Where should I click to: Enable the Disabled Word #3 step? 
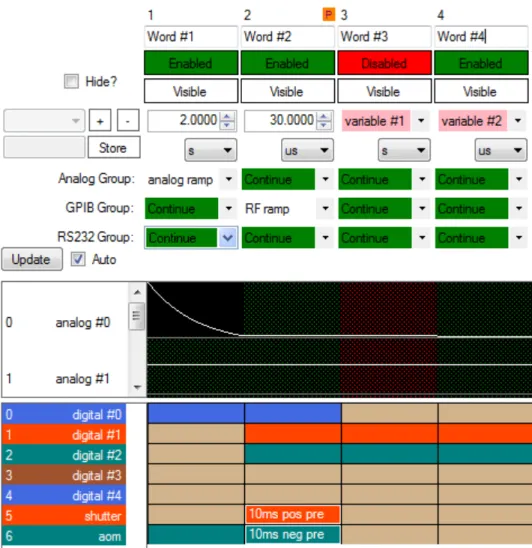384,63
